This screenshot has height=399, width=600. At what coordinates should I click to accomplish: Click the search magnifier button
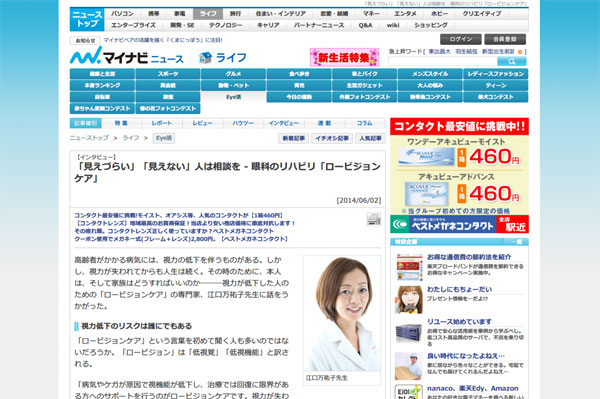(512, 61)
